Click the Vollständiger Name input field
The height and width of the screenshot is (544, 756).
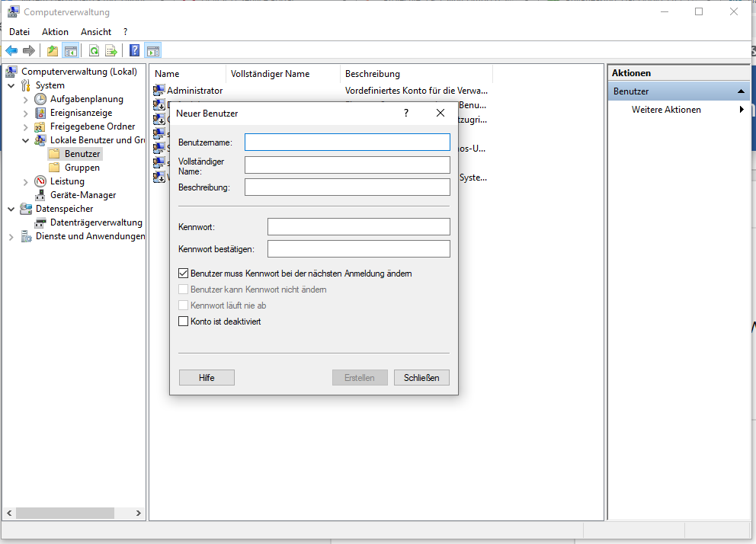pyautogui.click(x=348, y=165)
